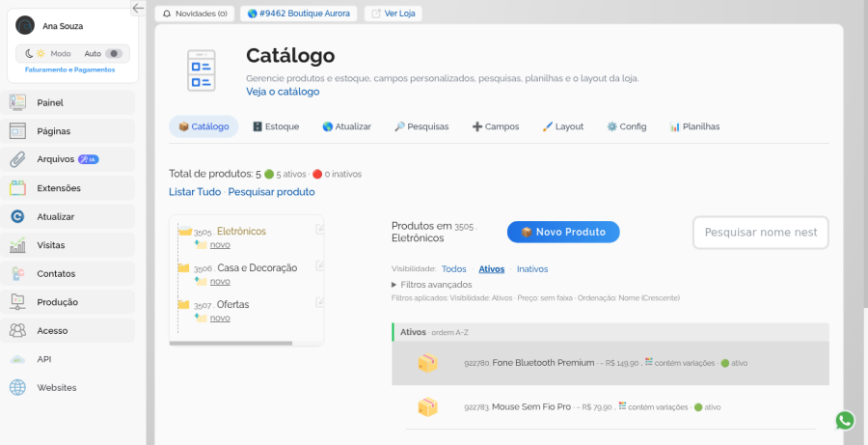Viewport: 868px width, 445px height.
Task: Open the Painel sidebar icon
Action: tap(17, 102)
